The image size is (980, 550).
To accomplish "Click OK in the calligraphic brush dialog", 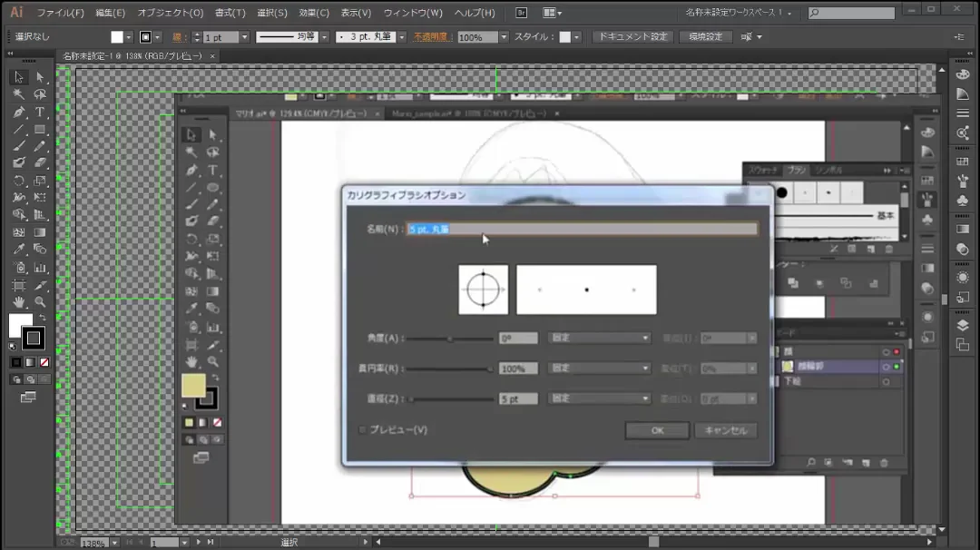I will click(x=657, y=430).
